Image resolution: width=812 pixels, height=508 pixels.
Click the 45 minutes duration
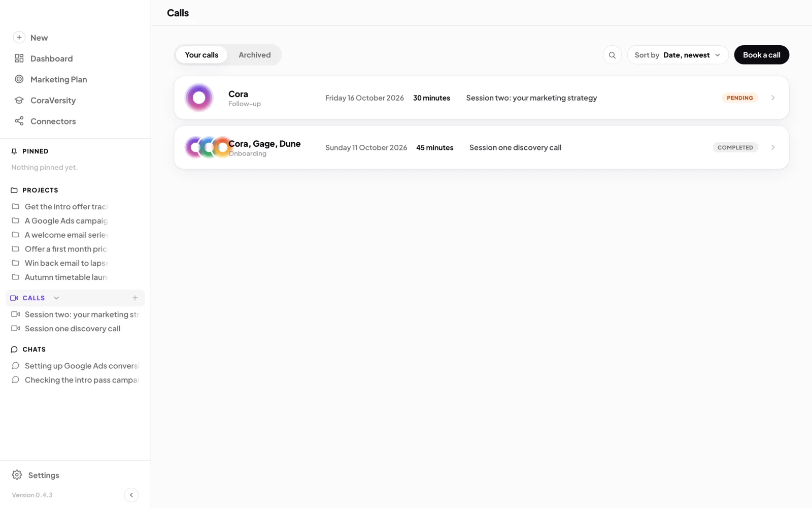pos(434,147)
